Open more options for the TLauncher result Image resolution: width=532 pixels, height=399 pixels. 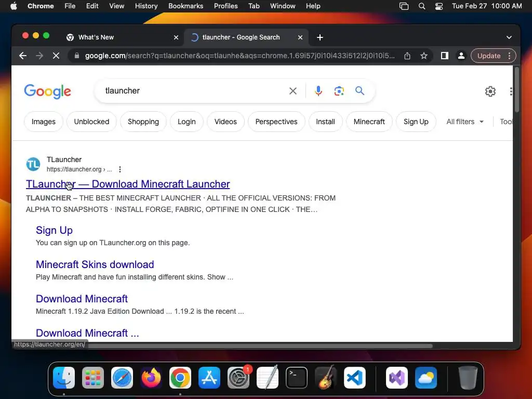tap(120, 169)
